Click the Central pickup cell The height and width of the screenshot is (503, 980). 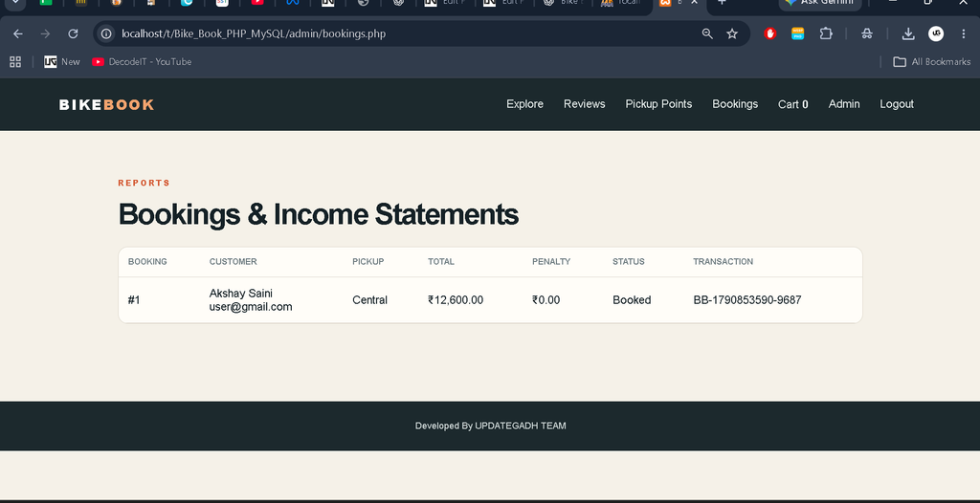370,300
